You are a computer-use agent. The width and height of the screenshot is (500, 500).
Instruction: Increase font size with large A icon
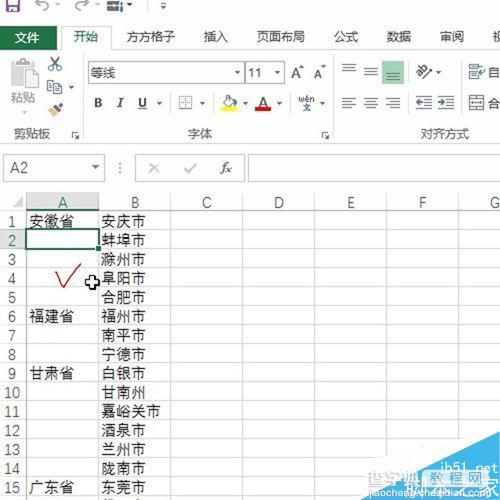[297, 72]
